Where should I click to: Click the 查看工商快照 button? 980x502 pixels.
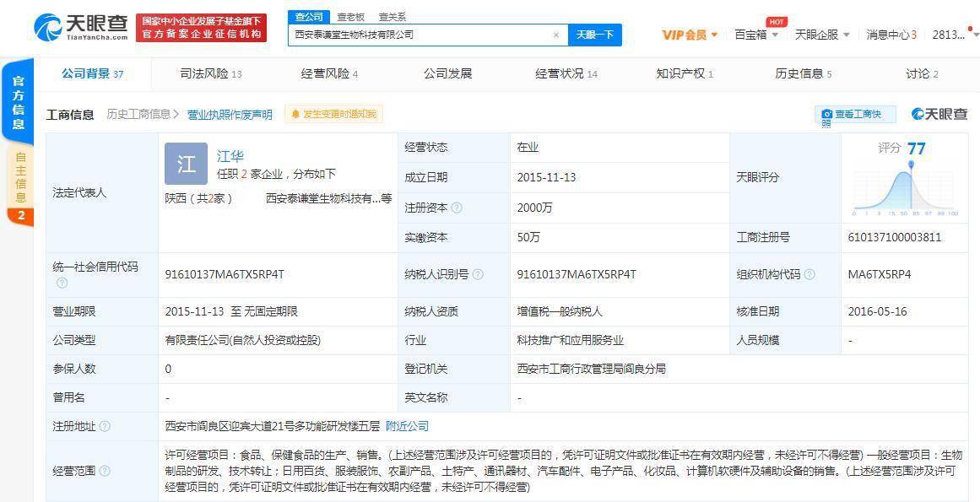tap(855, 115)
